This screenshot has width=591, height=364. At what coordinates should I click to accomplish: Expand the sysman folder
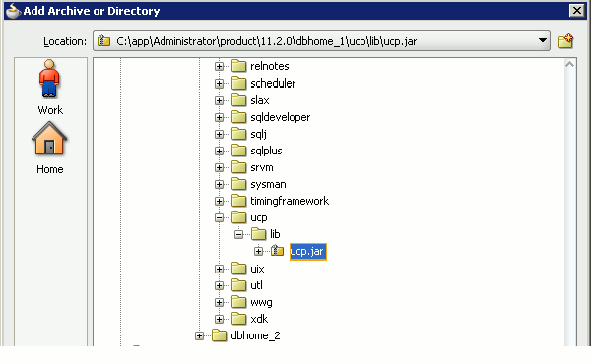219,184
